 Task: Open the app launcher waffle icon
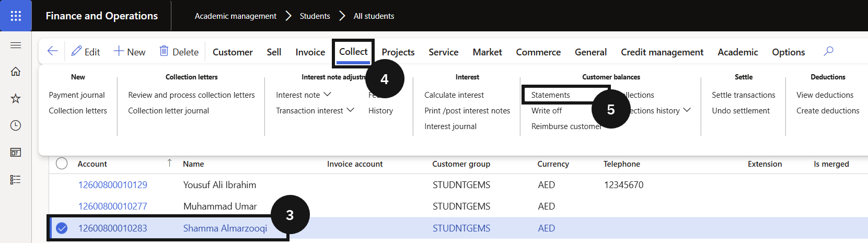pos(16,16)
